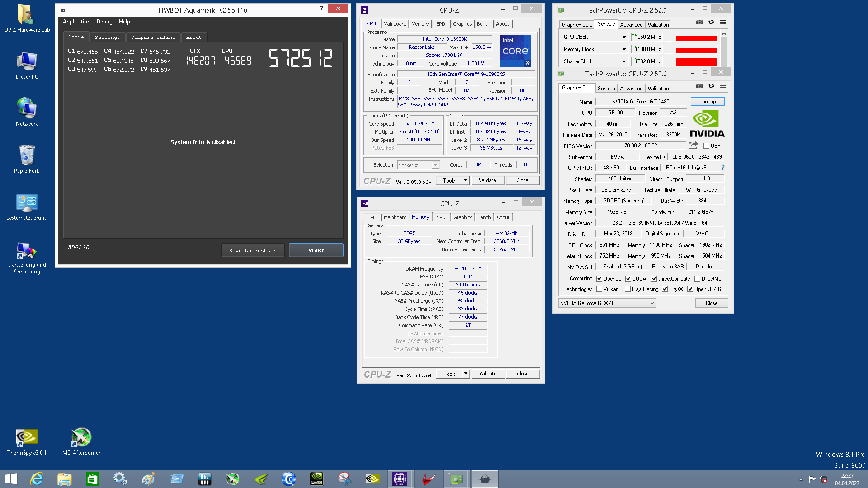Click the START benchmark button

316,250
